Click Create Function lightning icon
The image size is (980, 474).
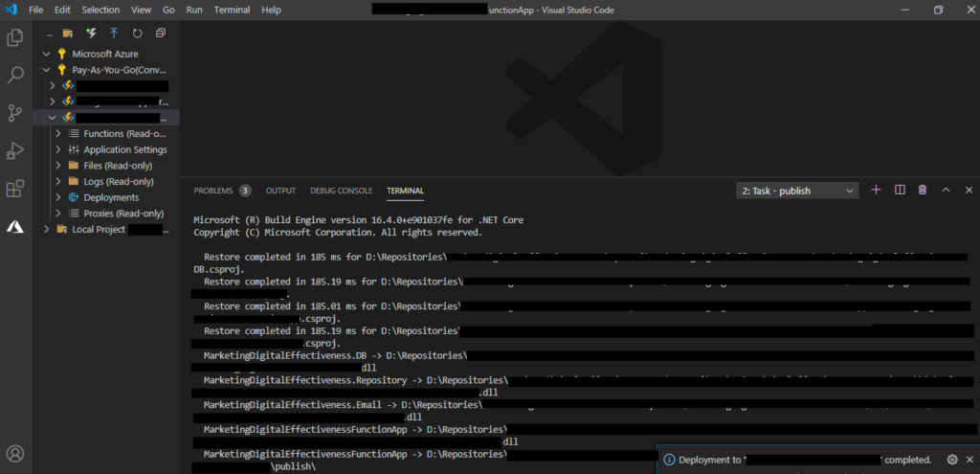pos(91,34)
